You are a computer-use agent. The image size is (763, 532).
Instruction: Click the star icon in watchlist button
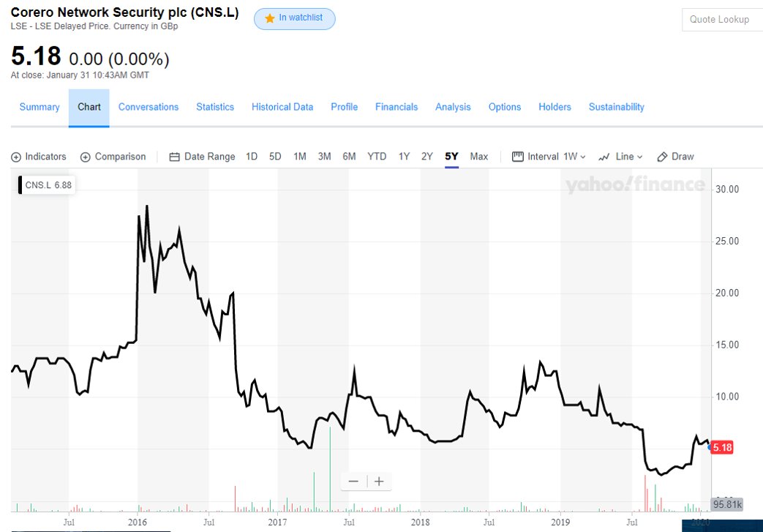click(x=270, y=18)
